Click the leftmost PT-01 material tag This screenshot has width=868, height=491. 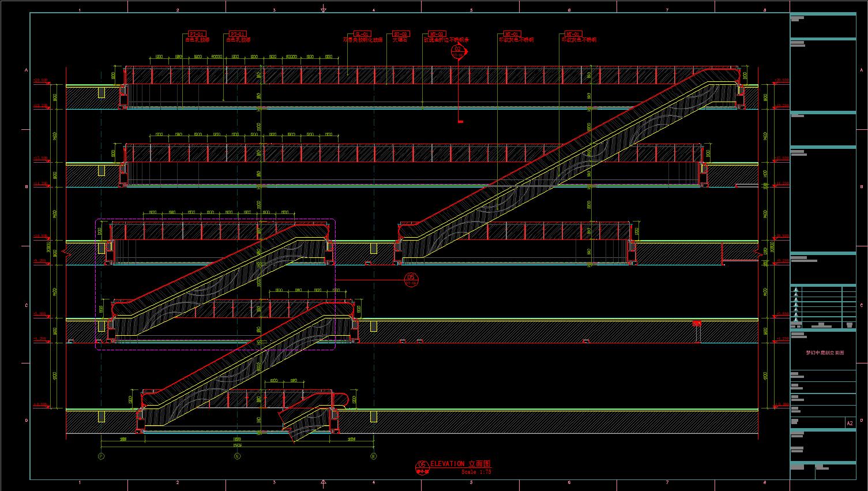197,35
